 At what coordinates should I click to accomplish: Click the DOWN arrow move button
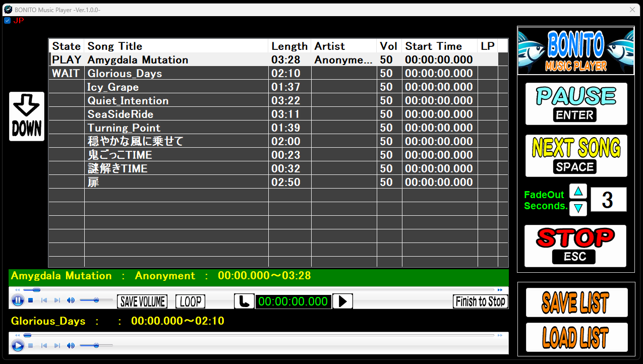27,116
